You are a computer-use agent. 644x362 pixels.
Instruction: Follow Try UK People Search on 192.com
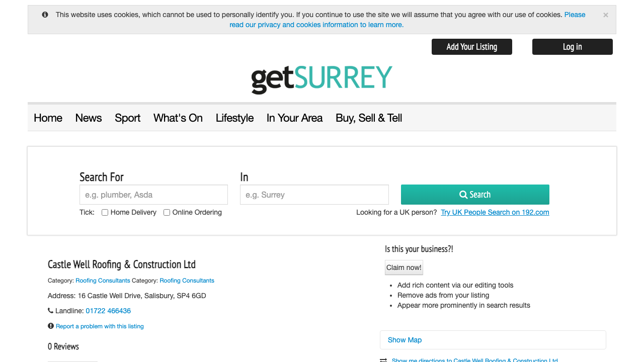[495, 212]
